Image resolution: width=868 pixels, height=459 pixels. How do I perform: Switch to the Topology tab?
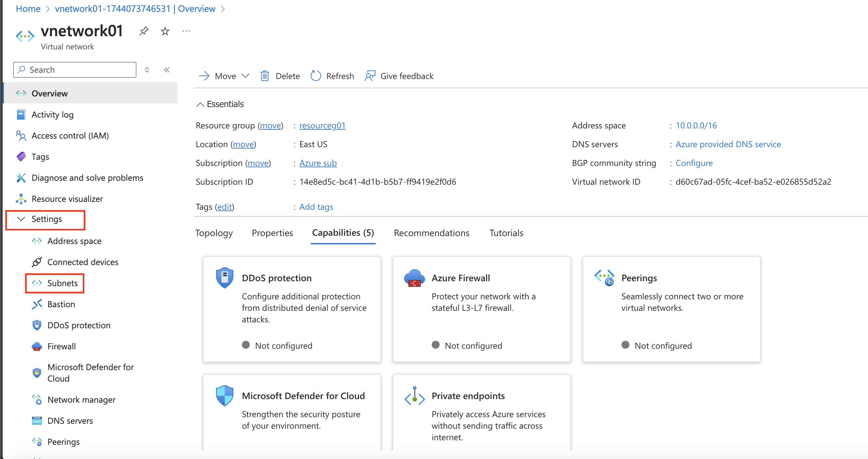pos(214,233)
